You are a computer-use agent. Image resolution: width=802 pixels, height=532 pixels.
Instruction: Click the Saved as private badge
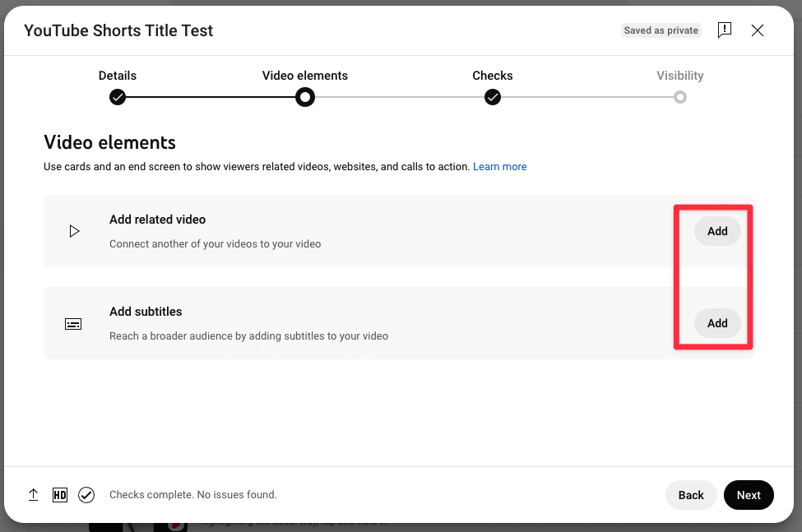pos(661,30)
